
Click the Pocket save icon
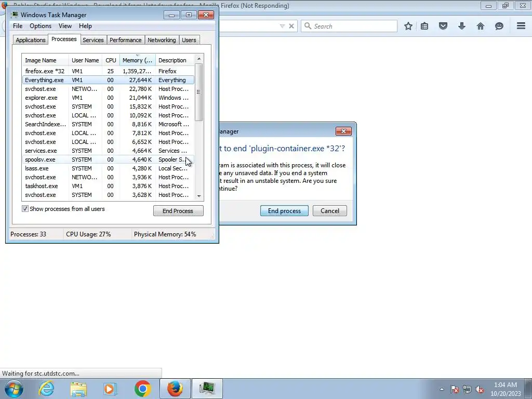coord(443,26)
